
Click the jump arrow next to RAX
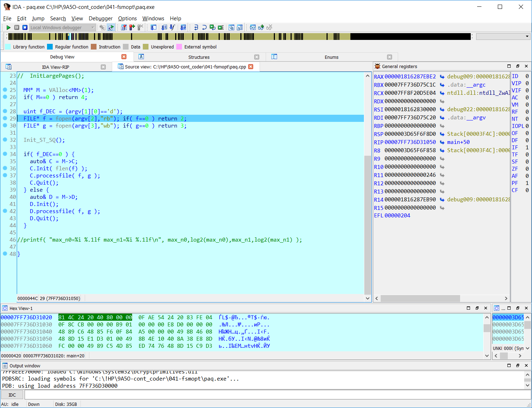pyautogui.click(x=442, y=77)
